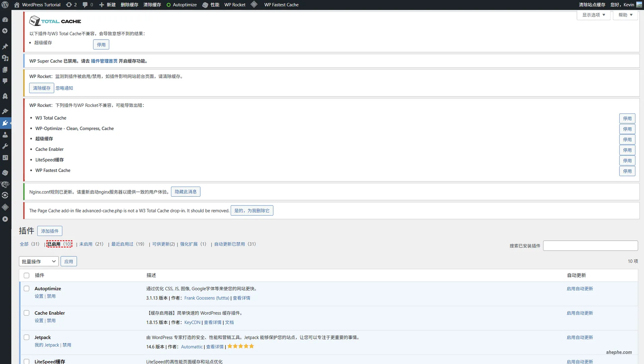644x364 pixels.
Task: Select the plug-shaped Plugins sidebar icon
Action: [x=5, y=123]
